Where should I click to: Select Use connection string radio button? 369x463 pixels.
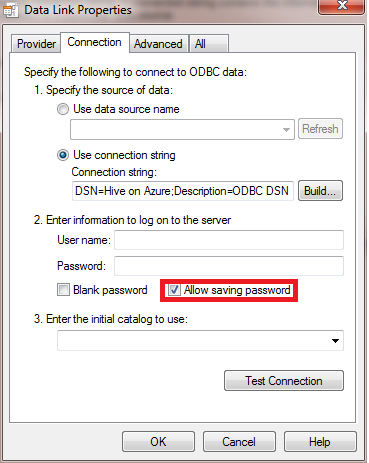coord(63,155)
